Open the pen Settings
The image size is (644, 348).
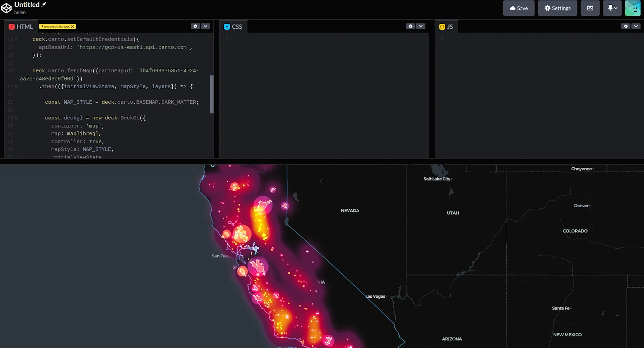pos(557,8)
